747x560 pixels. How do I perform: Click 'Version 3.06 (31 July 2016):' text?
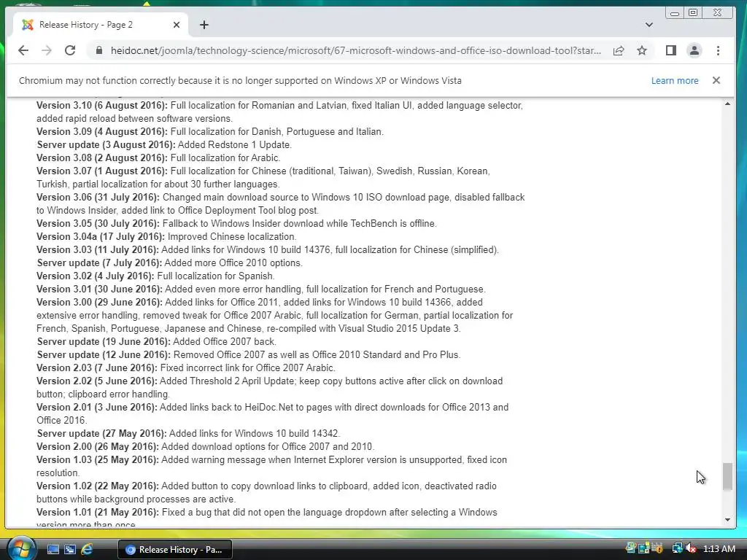coord(98,197)
